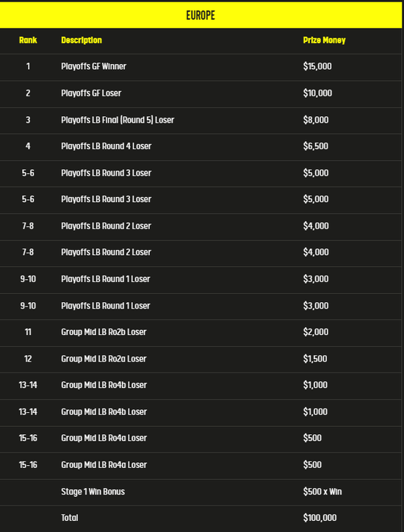Screen dimensions: 404x532
Task: Click the $8,000 prize amount
Action: pyautogui.click(x=316, y=120)
